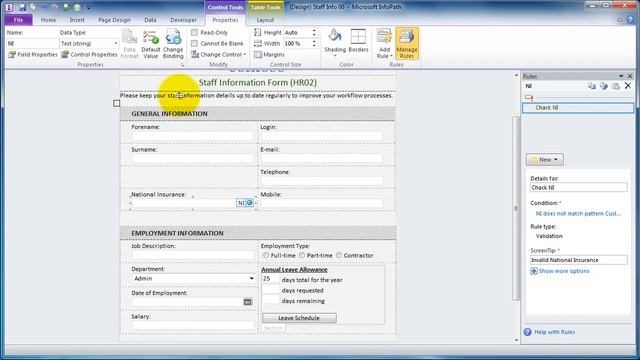Click the Forename text box

tap(193, 136)
